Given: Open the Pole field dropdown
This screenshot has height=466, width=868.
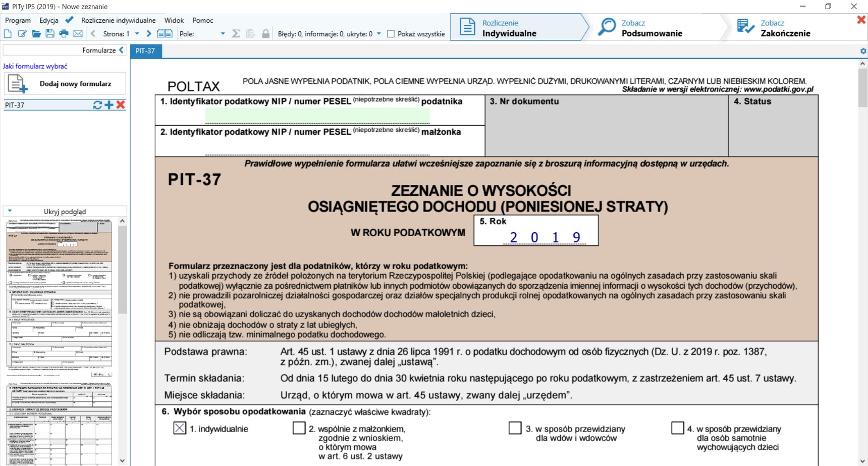Looking at the screenshot, I should point(223,34).
